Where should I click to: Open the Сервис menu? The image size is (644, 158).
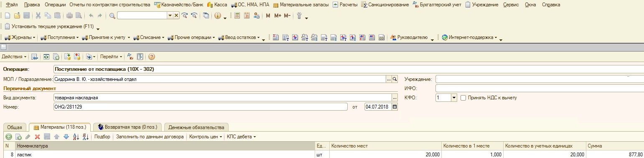pos(511,5)
